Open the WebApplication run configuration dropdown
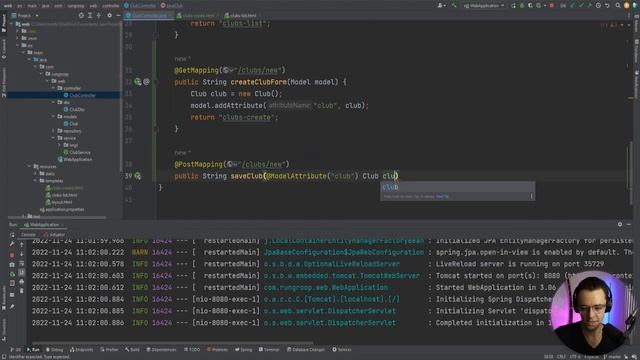The height and width of the screenshot is (360, 640). [484, 6]
